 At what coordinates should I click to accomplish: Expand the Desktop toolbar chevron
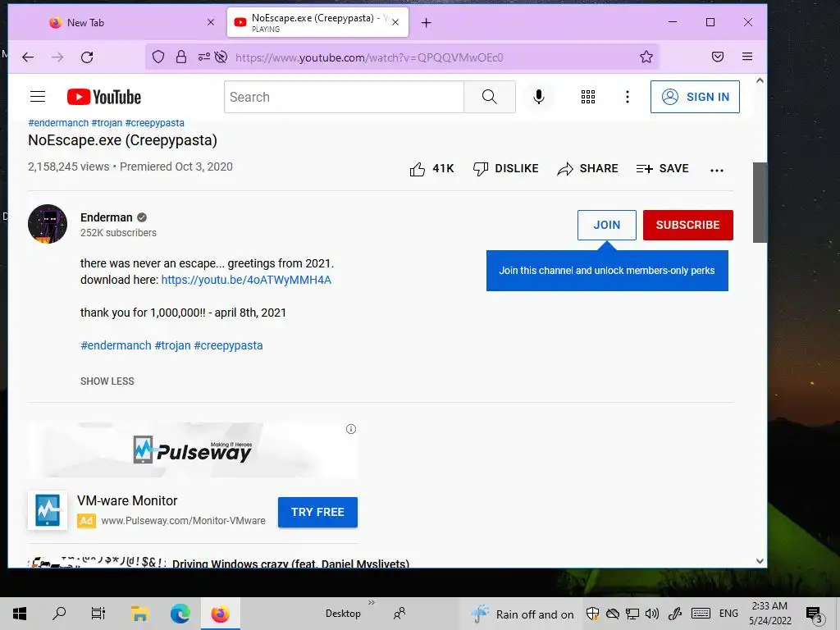tap(372, 603)
